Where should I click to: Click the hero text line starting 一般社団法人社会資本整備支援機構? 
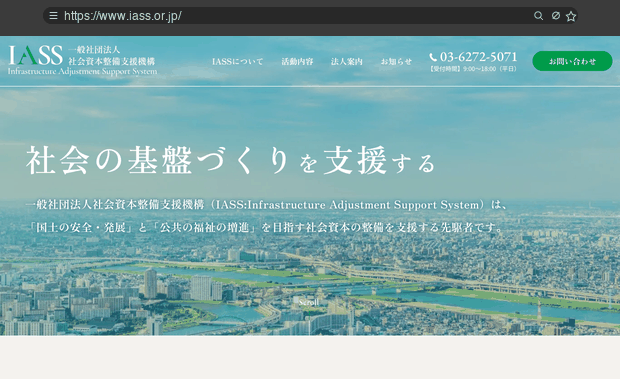click(267, 205)
